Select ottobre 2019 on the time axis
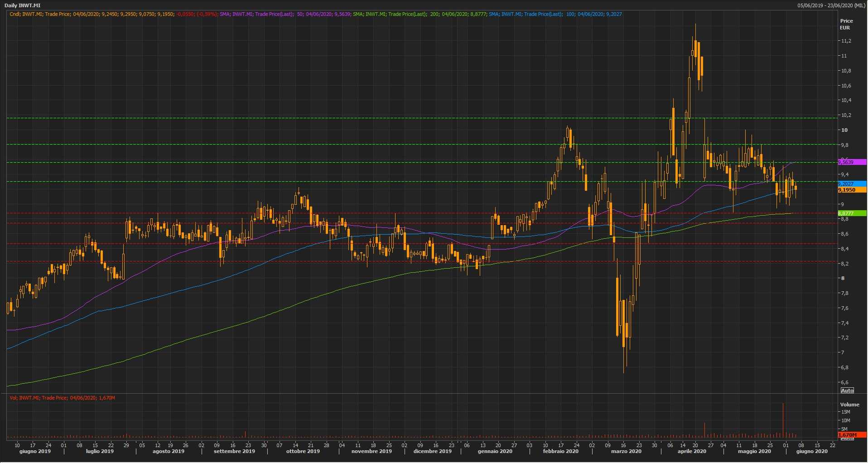Image resolution: width=868 pixels, height=463 pixels. 303,451
